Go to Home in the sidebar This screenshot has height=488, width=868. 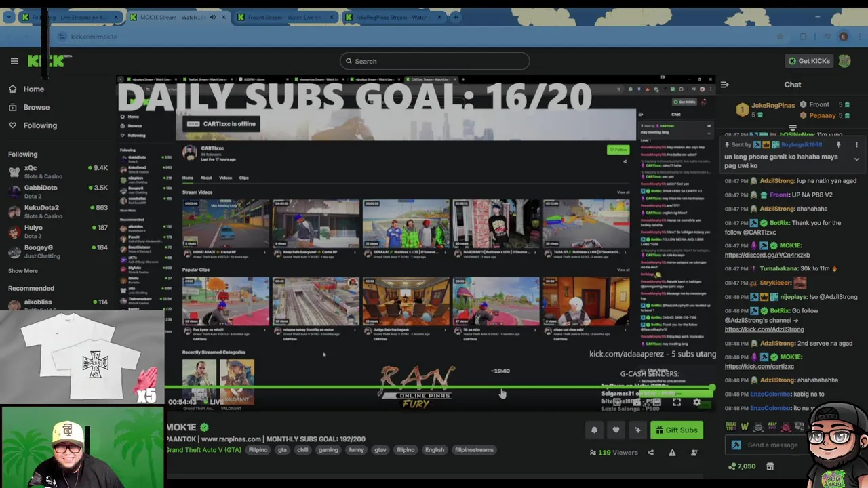(x=33, y=89)
